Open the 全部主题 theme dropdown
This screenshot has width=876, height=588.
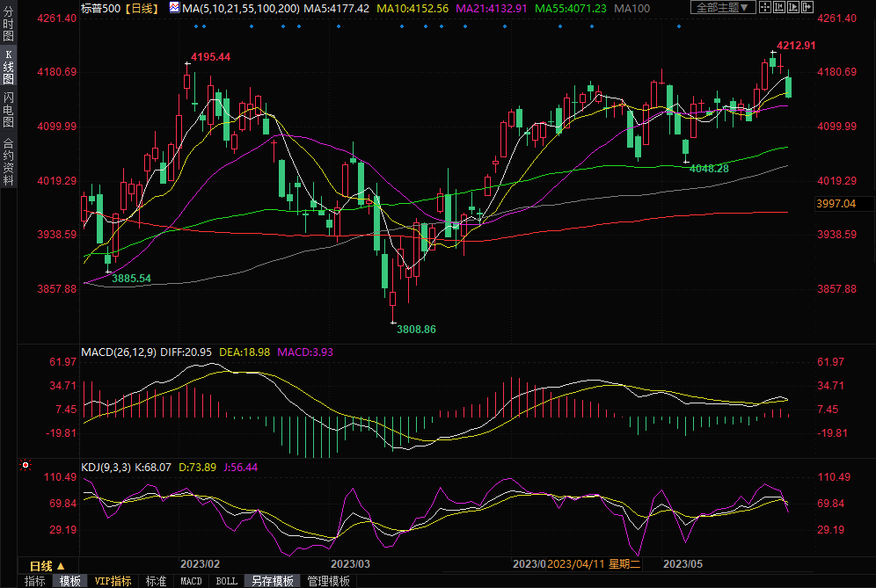click(723, 8)
